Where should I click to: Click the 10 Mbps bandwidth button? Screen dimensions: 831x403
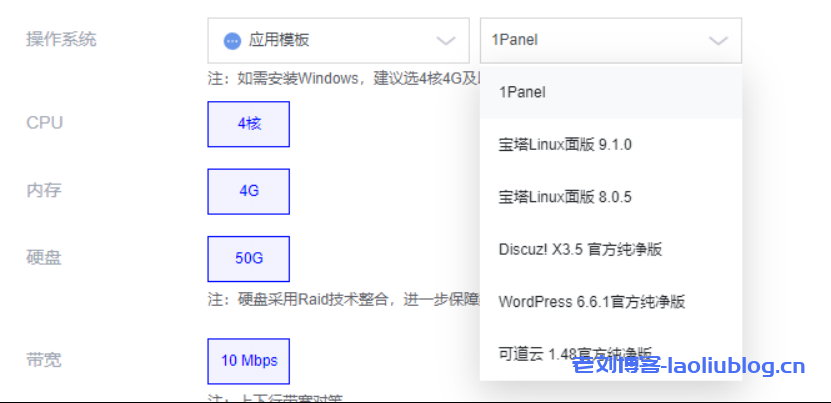[x=249, y=360]
